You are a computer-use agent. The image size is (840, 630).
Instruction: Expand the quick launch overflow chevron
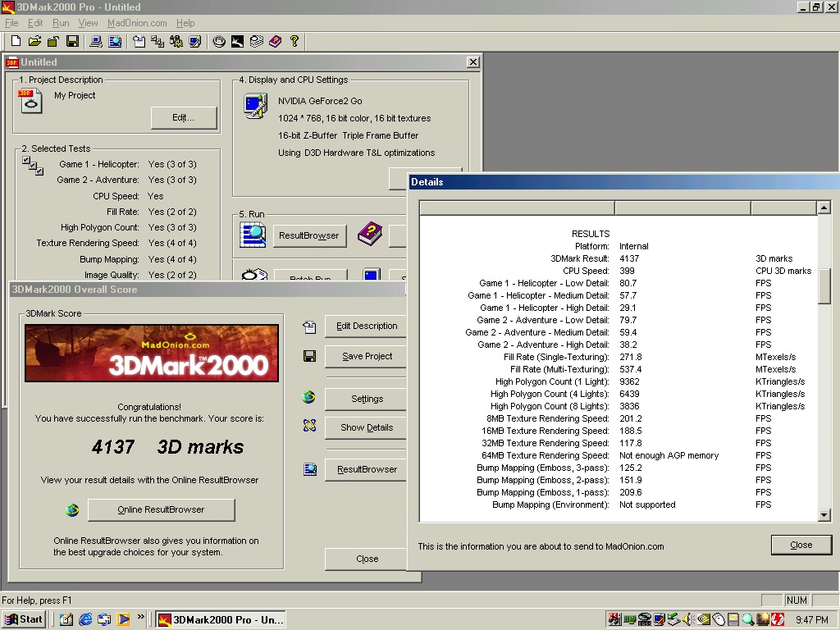(x=141, y=617)
